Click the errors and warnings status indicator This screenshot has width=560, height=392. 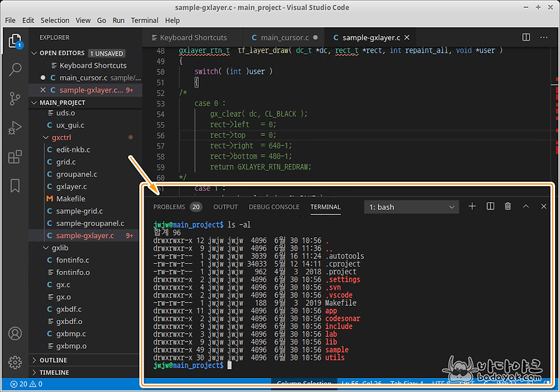[27, 384]
